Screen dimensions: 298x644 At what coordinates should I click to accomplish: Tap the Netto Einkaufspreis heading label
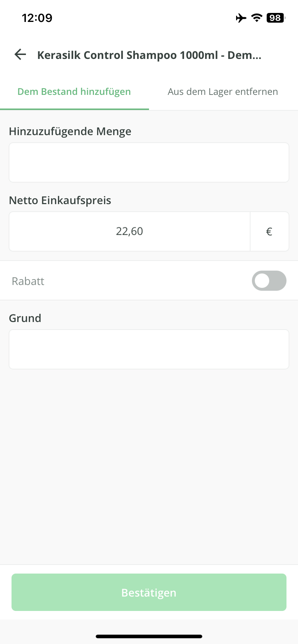60,201
